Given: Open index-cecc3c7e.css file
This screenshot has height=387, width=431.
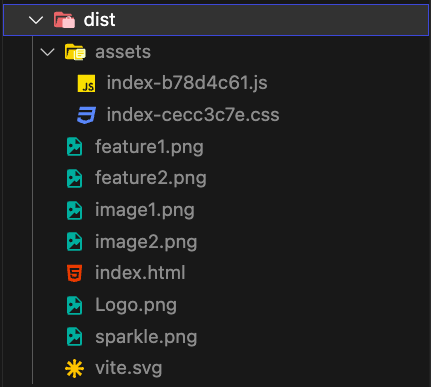Looking at the screenshot, I should pyautogui.click(x=193, y=115).
